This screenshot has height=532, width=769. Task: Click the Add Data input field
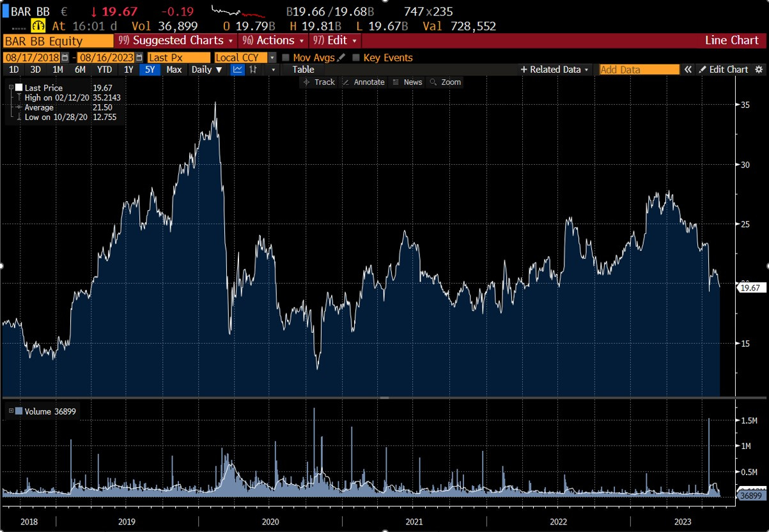click(639, 70)
